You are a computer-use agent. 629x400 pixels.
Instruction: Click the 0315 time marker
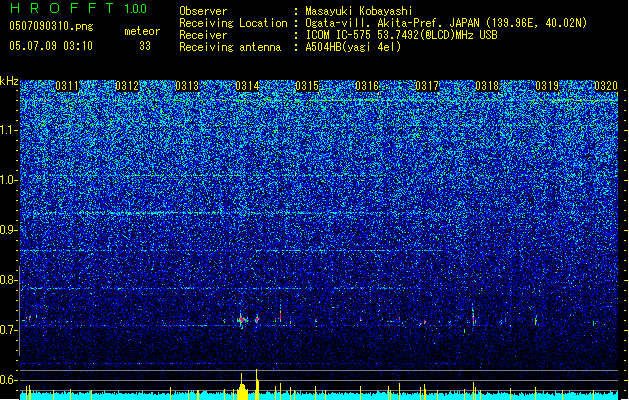[307, 86]
